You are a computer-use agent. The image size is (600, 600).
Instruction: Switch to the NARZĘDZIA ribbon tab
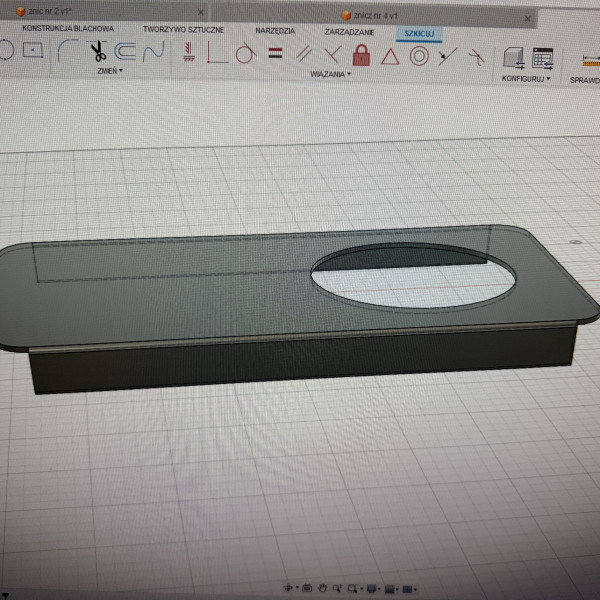point(274,32)
